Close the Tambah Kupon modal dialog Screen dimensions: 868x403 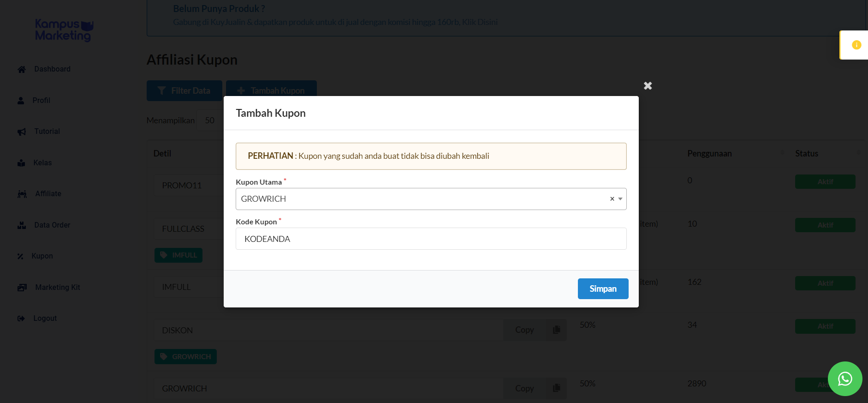[x=648, y=86]
